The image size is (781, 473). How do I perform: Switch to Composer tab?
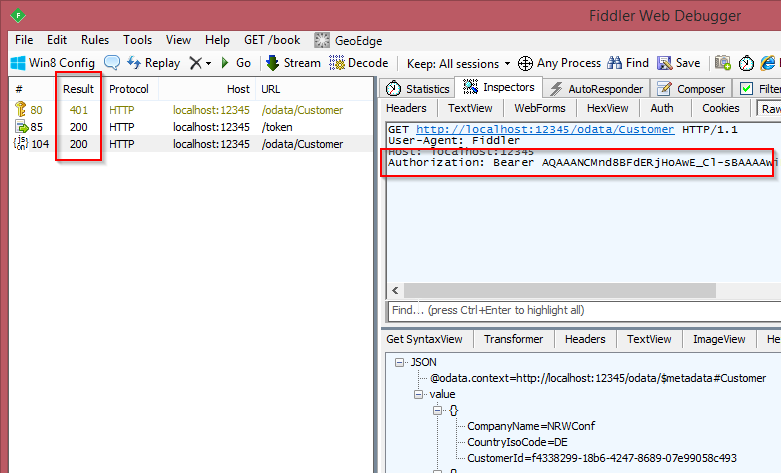point(691,89)
